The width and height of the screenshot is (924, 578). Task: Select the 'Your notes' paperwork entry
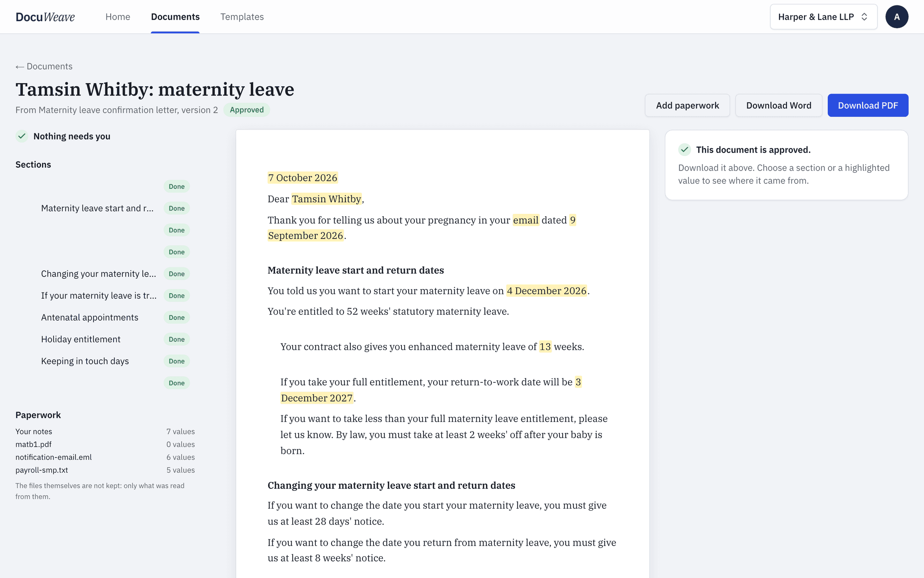[34, 432]
